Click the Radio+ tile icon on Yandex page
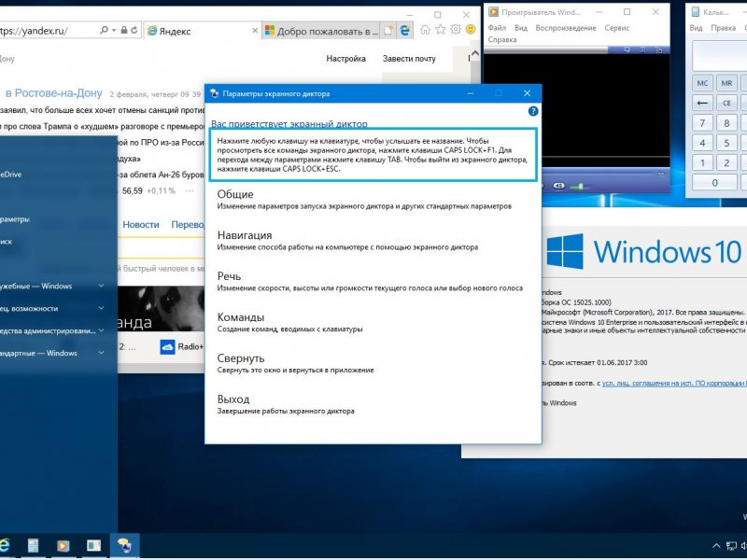The width and height of the screenshot is (747, 560). pos(168,346)
